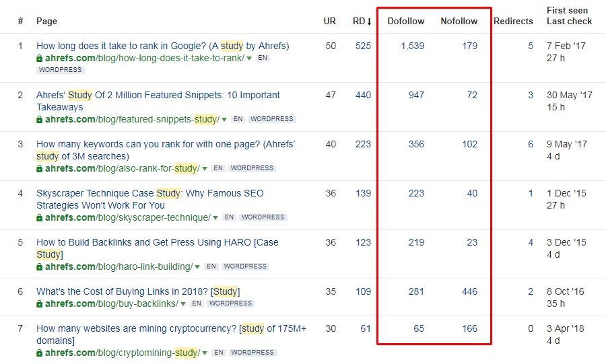Click the ahrefs.com/blog/also-rank-for-study/ URL
Viewport: 606px width, 364px height.
(x=123, y=169)
